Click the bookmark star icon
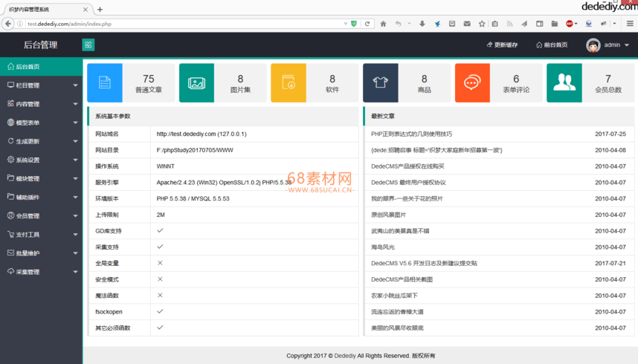The image size is (638, 364). tap(482, 24)
